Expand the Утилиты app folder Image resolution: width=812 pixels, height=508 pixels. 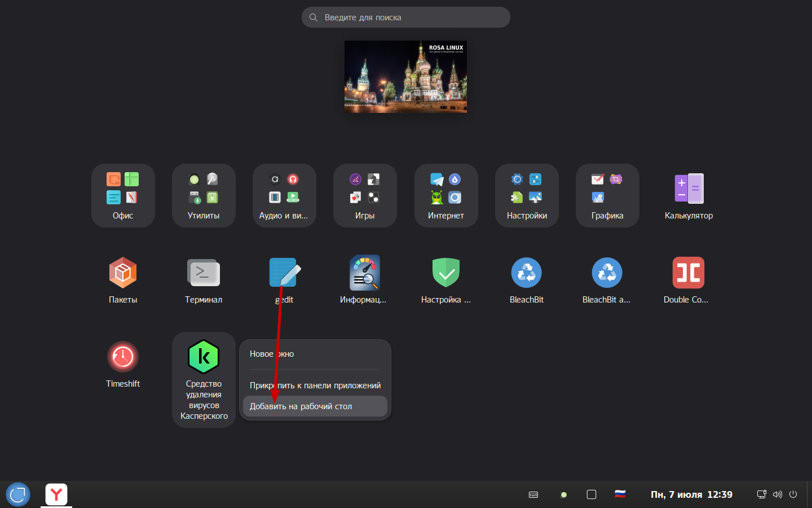coord(204,195)
